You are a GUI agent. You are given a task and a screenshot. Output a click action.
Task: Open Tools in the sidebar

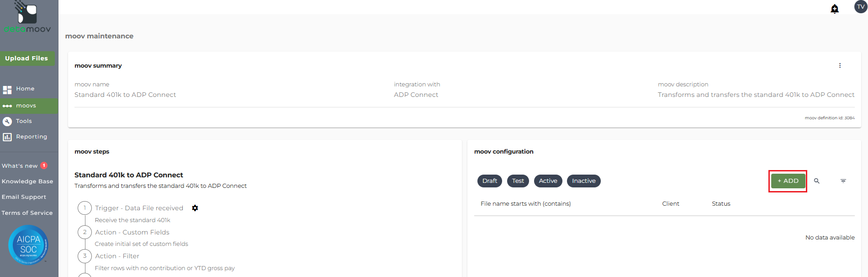[x=29, y=121]
